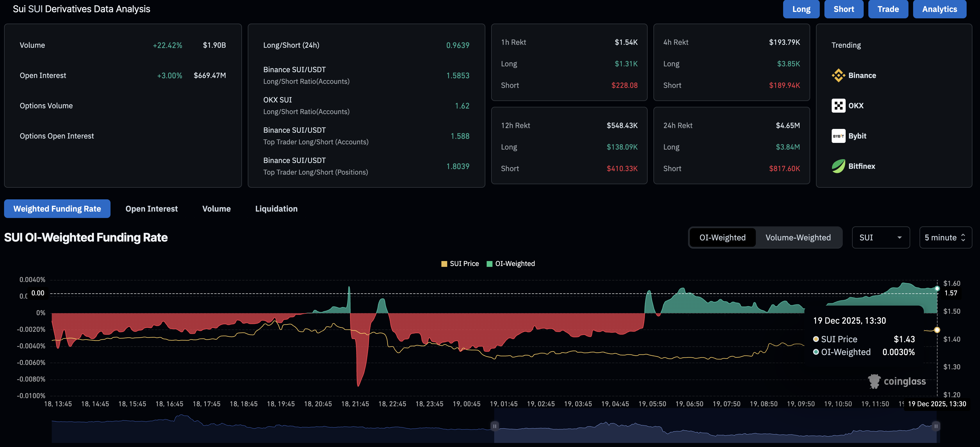This screenshot has height=447, width=980.
Task: Click the interval stepper chevrons
Action: 964,237
